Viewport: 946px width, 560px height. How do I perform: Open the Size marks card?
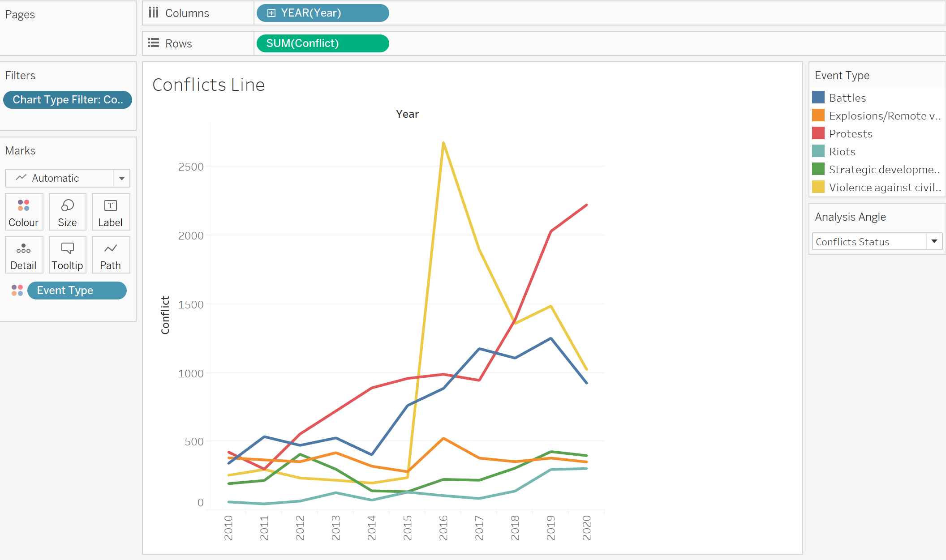pos(67,211)
